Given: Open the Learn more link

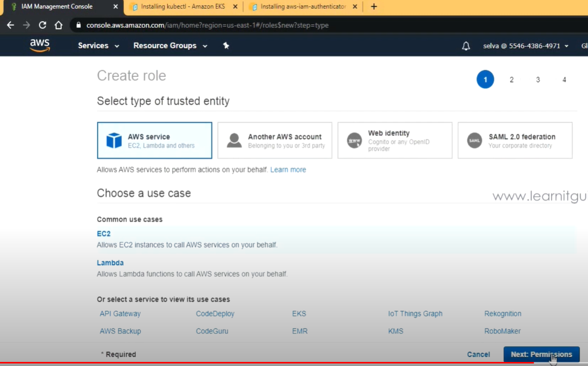Looking at the screenshot, I should click(x=288, y=170).
